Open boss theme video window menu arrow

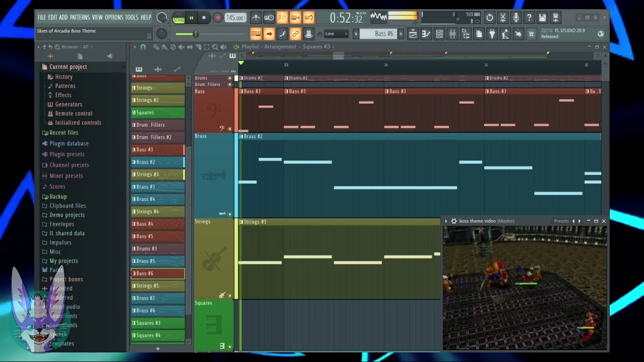[x=446, y=221]
